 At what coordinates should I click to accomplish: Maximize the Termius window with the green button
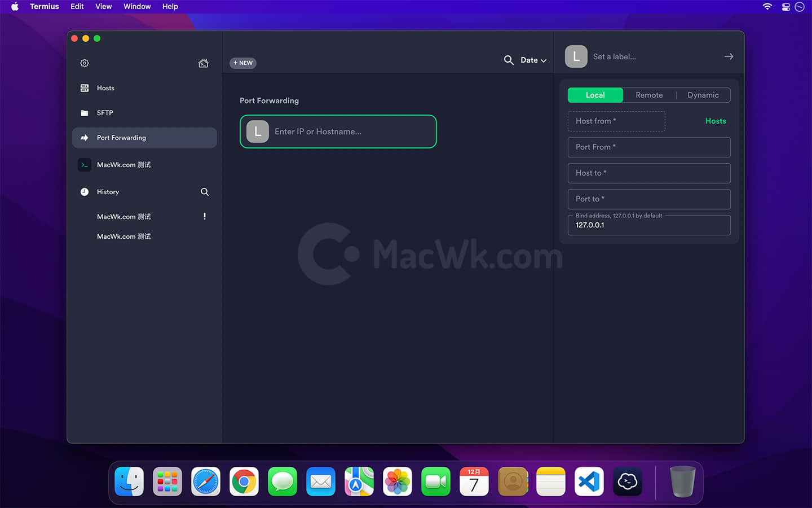97,38
